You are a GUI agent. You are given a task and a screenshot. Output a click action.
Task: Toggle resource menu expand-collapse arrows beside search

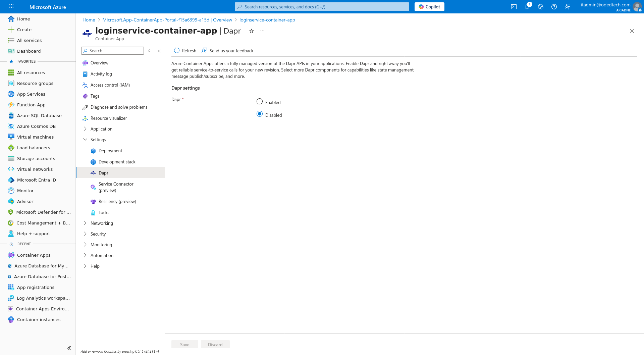(x=149, y=51)
